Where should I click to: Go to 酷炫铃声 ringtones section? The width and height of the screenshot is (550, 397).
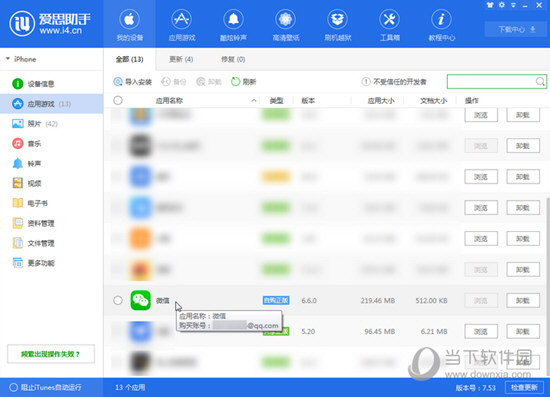tap(233, 25)
